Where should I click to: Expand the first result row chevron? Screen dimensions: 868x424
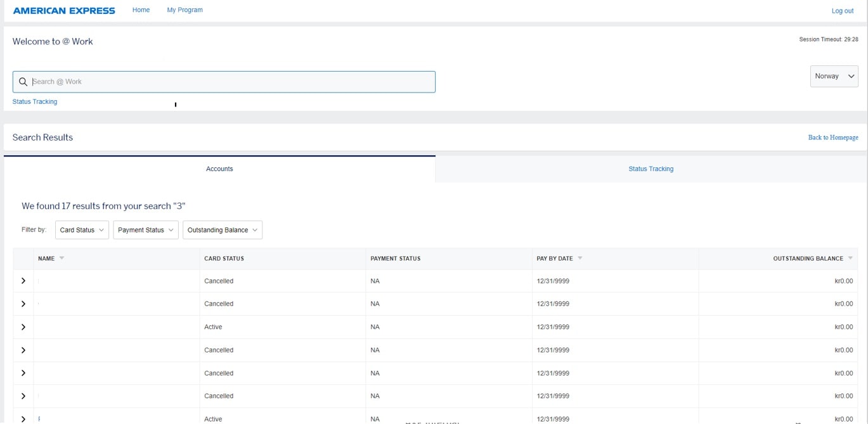click(x=23, y=281)
